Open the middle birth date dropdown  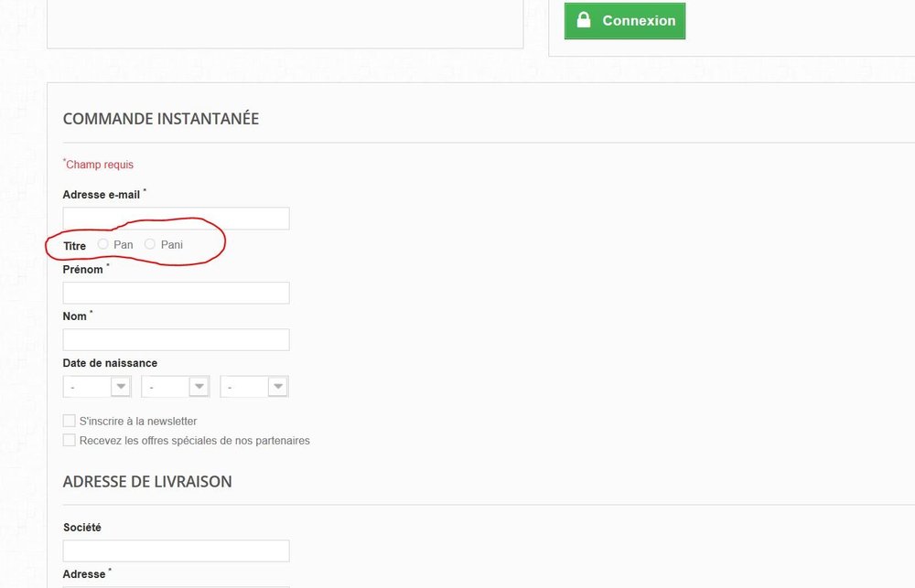175,385
